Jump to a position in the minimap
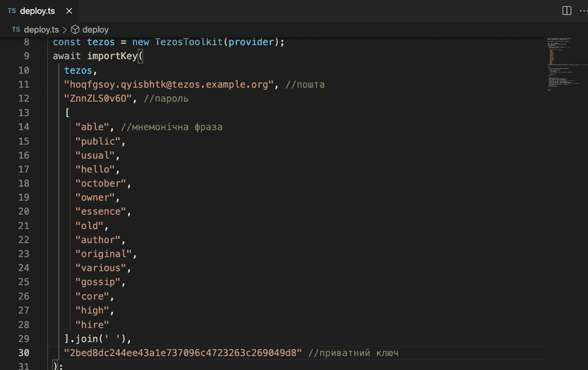 coord(561,65)
